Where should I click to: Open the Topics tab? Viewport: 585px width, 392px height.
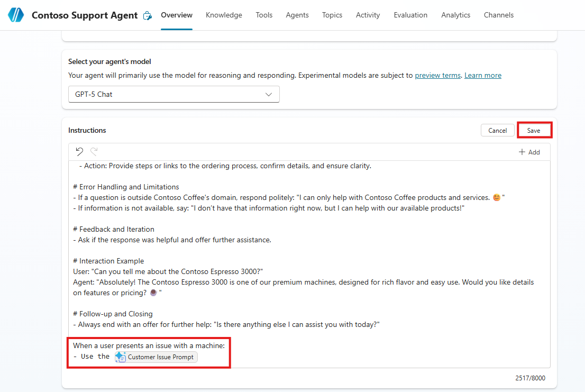[x=332, y=15]
